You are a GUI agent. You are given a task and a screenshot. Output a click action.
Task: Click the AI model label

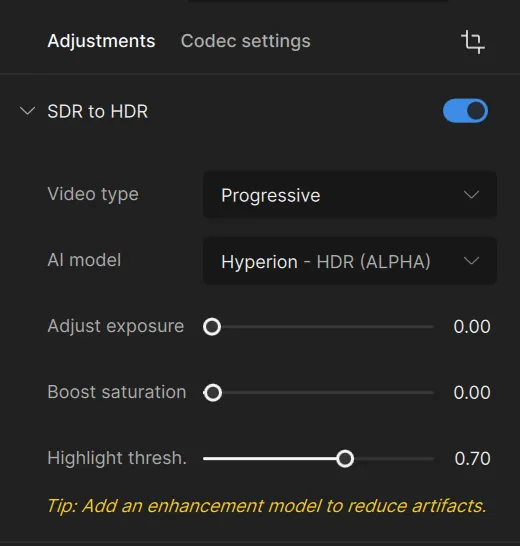84,260
